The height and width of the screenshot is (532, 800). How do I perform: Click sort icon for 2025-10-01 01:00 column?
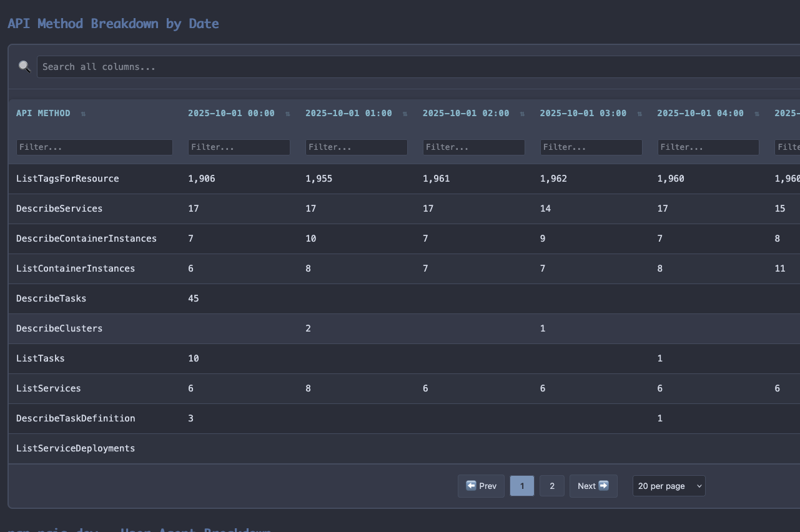point(405,114)
